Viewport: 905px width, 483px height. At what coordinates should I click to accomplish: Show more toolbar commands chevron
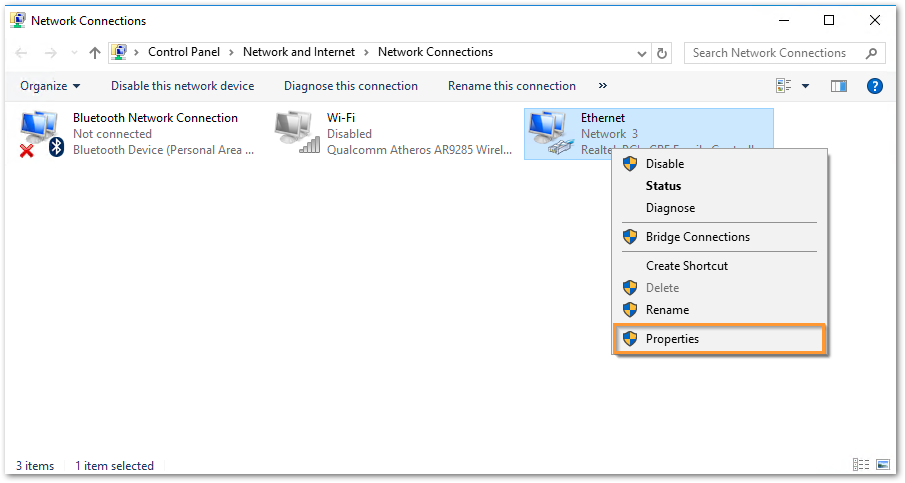[603, 86]
